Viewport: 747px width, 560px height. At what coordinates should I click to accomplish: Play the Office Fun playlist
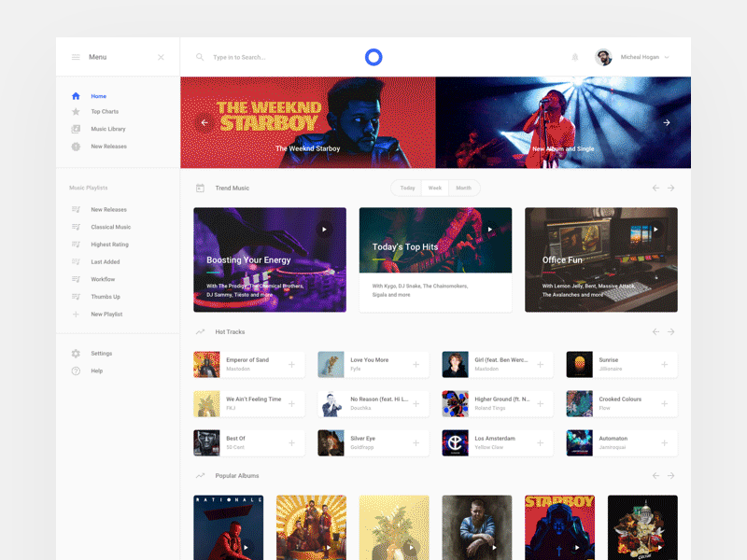pos(656,230)
